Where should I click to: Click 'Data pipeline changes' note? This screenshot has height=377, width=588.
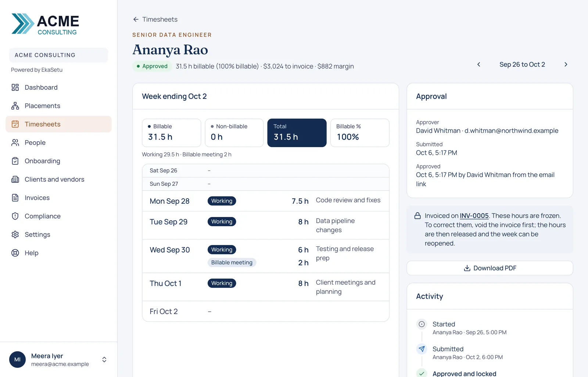pos(335,225)
